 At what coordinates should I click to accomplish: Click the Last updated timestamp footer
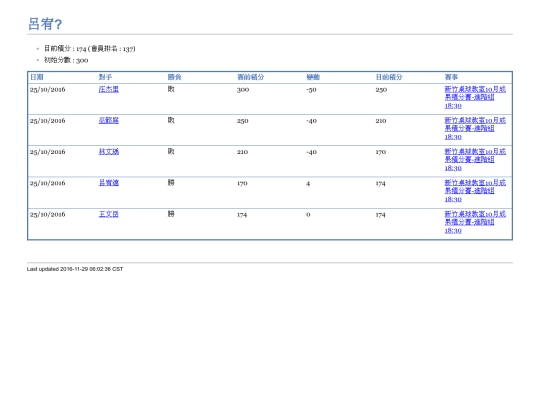pyautogui.click(x=75, y=269)
